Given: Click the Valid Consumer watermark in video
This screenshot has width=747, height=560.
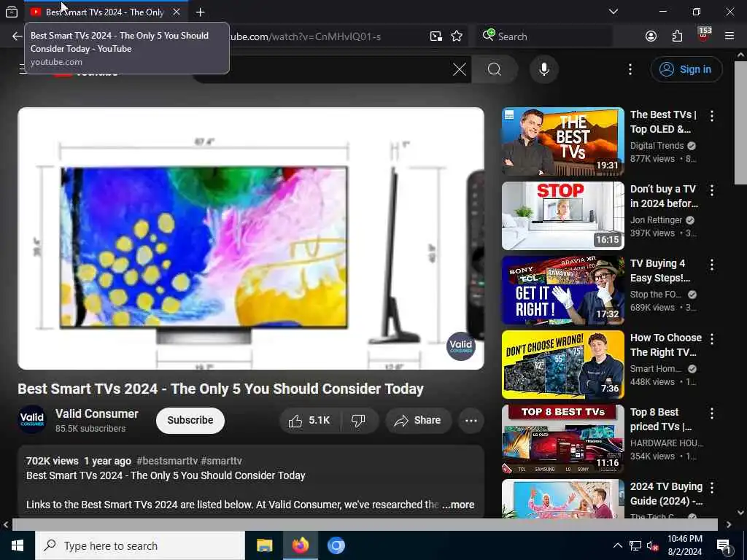Looking at the screenshot, I should pos(461,346).
